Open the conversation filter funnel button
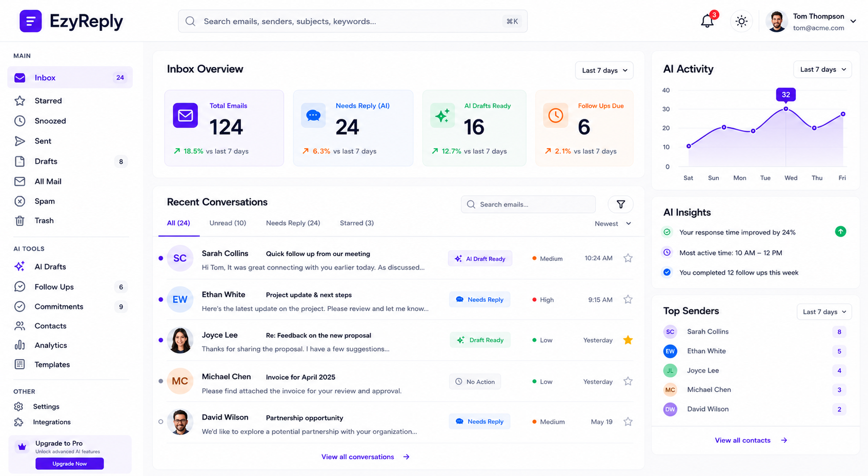This screenshot has height=476, width=868. (x=620, y=204)
